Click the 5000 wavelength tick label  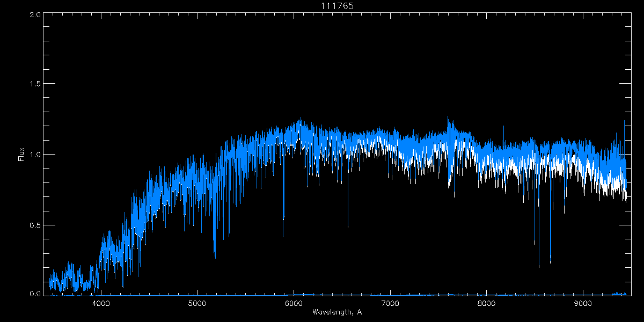tap(197, 303)
